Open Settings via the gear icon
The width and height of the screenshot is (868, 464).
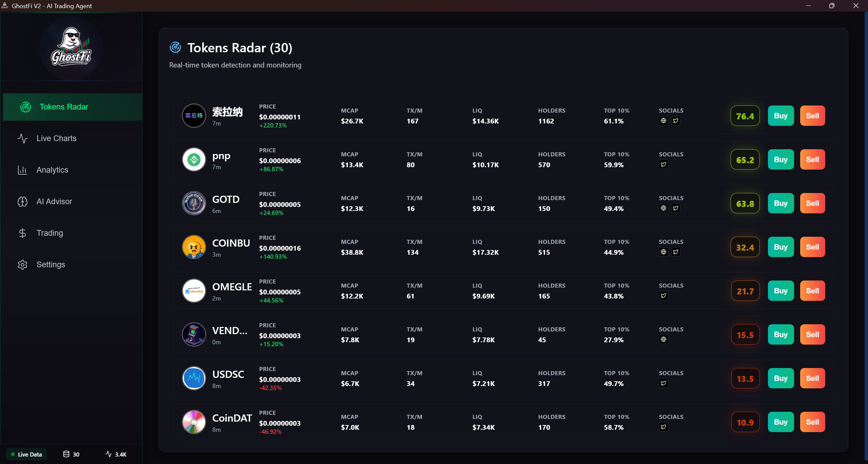click(22, 265)
